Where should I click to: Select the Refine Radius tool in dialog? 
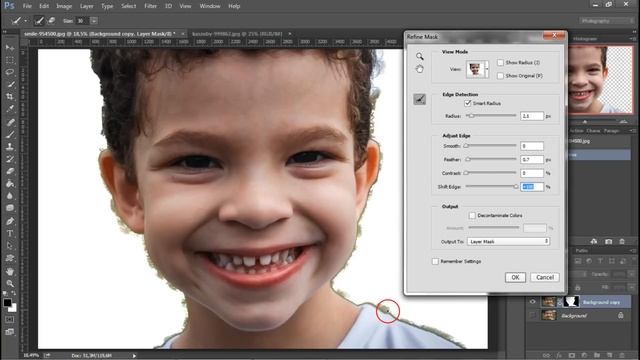tap(420, 99)
